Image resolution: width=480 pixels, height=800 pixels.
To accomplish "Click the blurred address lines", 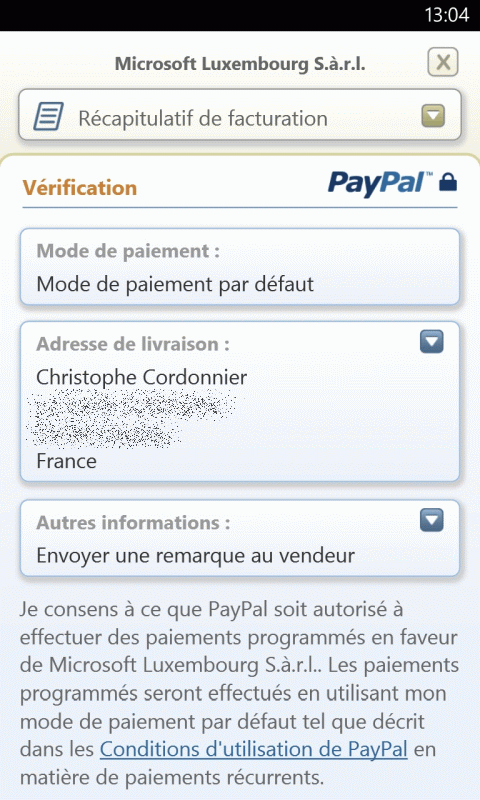I will 134,418.
